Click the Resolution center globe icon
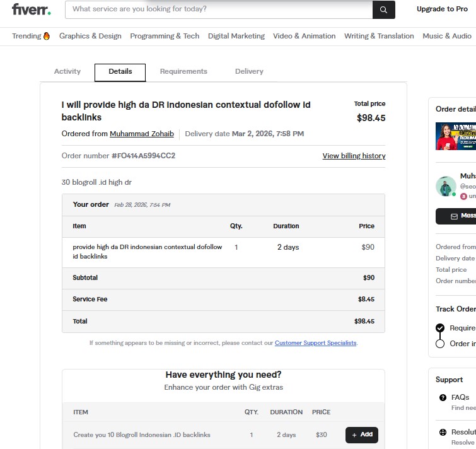 pyautogui.click(x=443, y=433)
